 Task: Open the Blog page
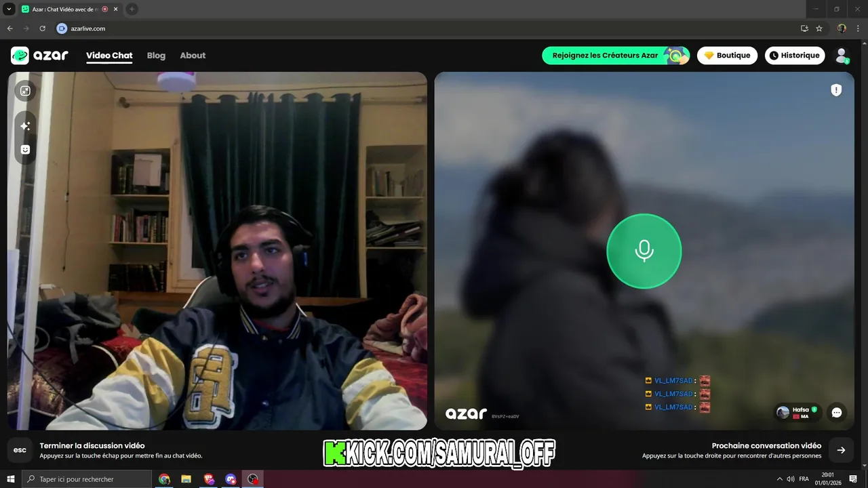[156, 56]
